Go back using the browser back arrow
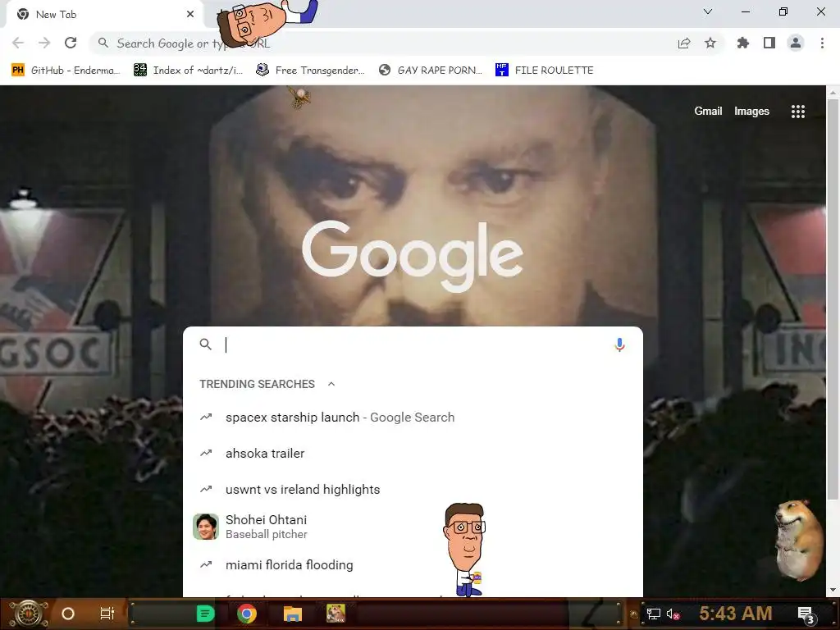This screenshot has height=630, width=840. [x=18, y=43]
